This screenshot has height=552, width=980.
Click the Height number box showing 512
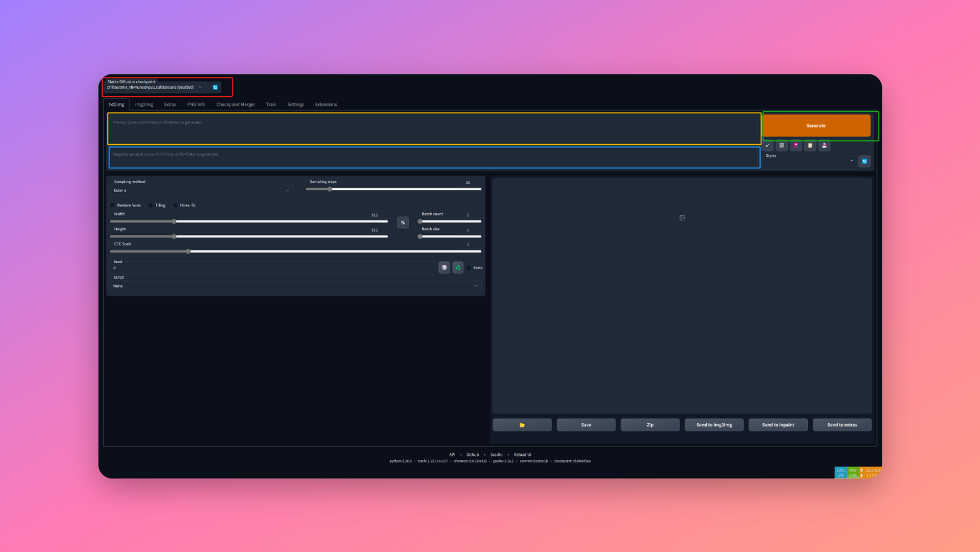point(376,230)
